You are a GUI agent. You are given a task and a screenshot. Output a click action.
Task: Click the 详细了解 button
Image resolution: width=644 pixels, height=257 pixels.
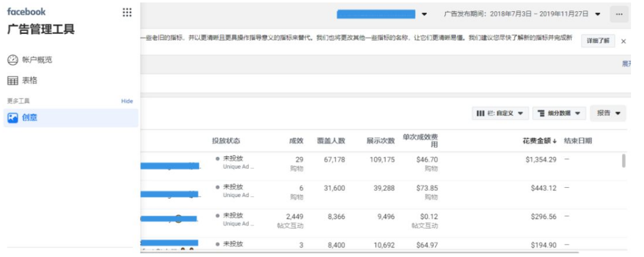tap(598, 41)
